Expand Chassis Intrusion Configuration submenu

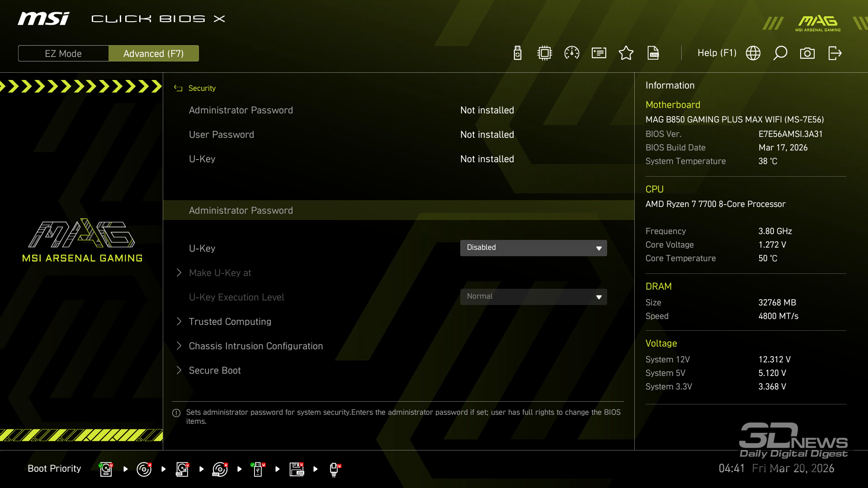coord(256,346)
